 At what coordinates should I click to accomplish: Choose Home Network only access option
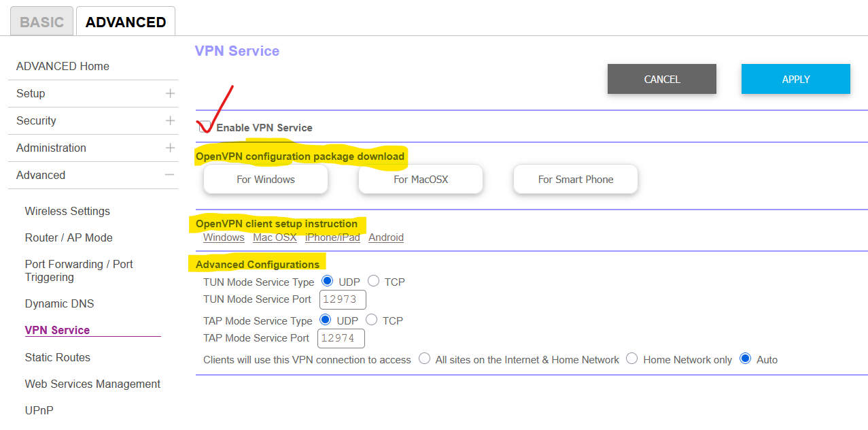632,359
